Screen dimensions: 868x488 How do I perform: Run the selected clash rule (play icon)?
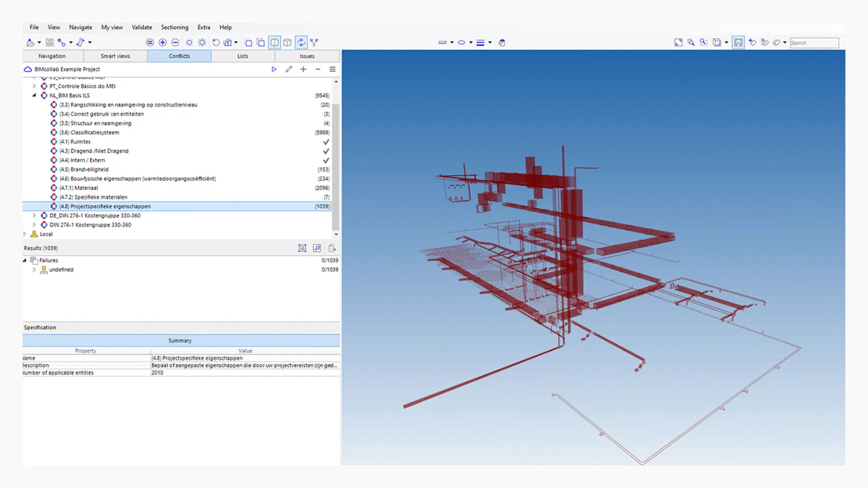point(274,69)
